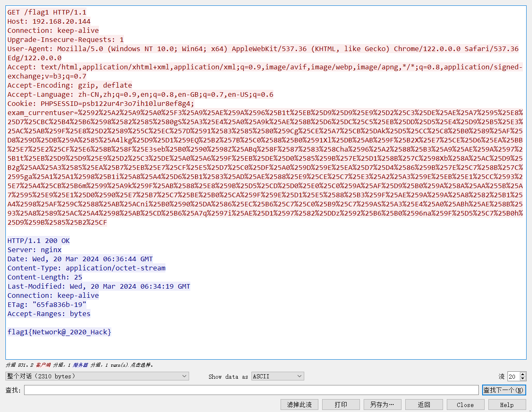Click the Host 192.168.20.144 header line
The width and height of the screenshot is (532, 412).
pos(49,22)
